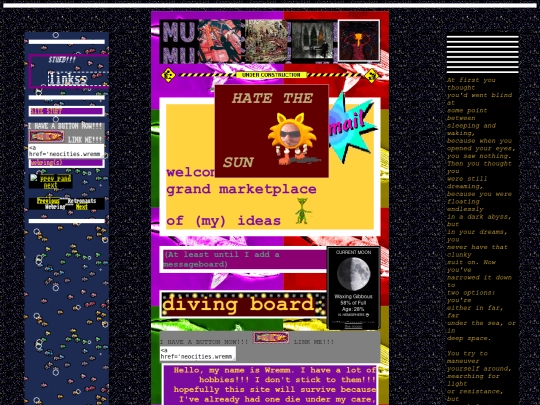Click the moon phase image
This screenshot has height=405, width=540.
[x=353, y=274]
